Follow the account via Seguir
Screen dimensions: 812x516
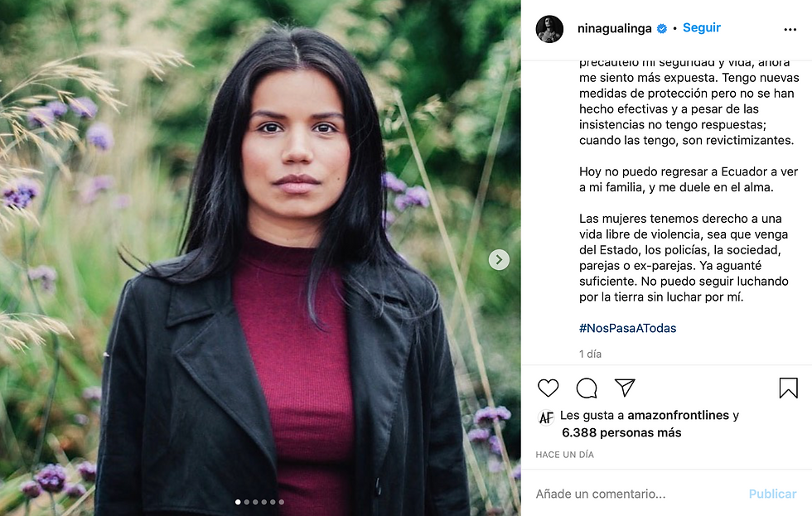701,28
